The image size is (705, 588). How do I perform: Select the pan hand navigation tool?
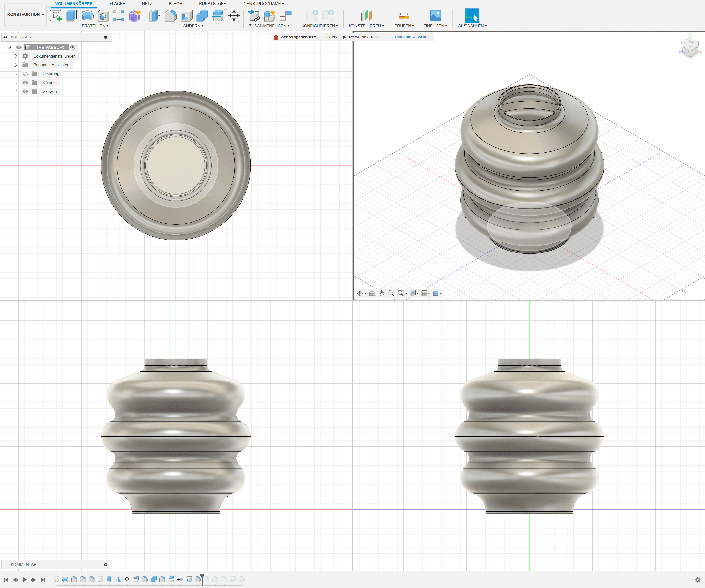click(381, 293)
